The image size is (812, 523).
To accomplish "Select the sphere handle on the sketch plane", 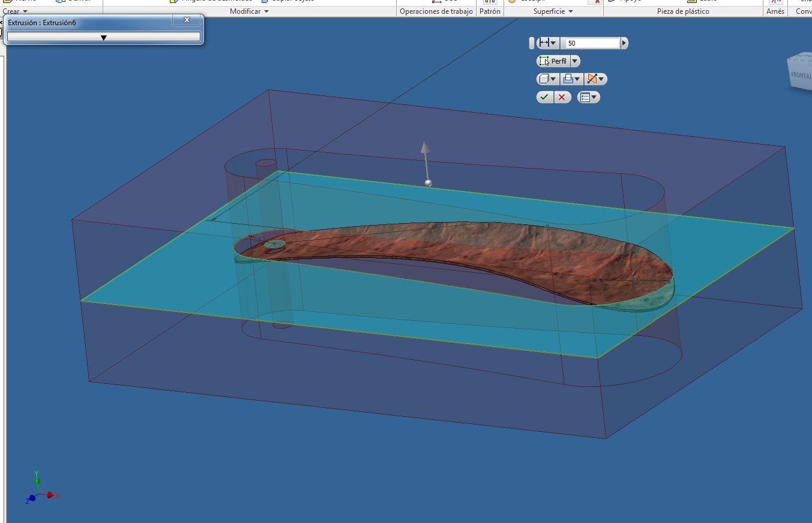I will (x=428, y=183).
